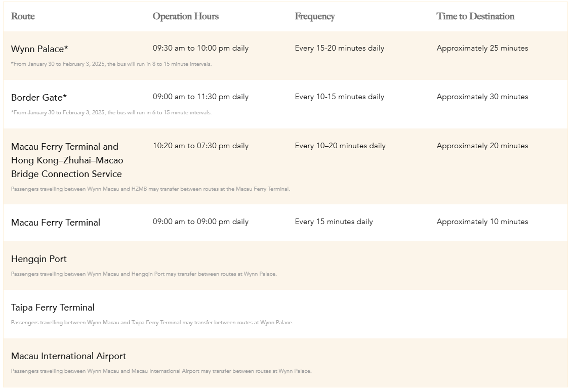Select the Border Gate route name

tap(38, 97)
